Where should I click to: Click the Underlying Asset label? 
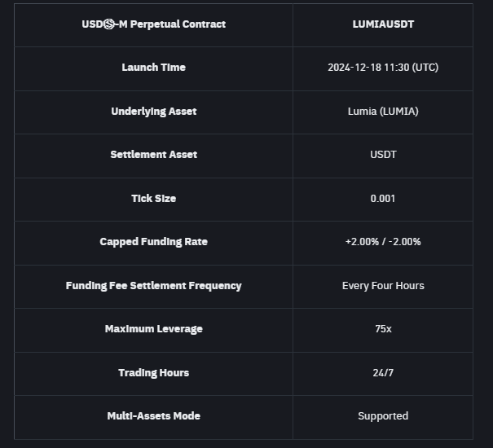coord(153,112)
